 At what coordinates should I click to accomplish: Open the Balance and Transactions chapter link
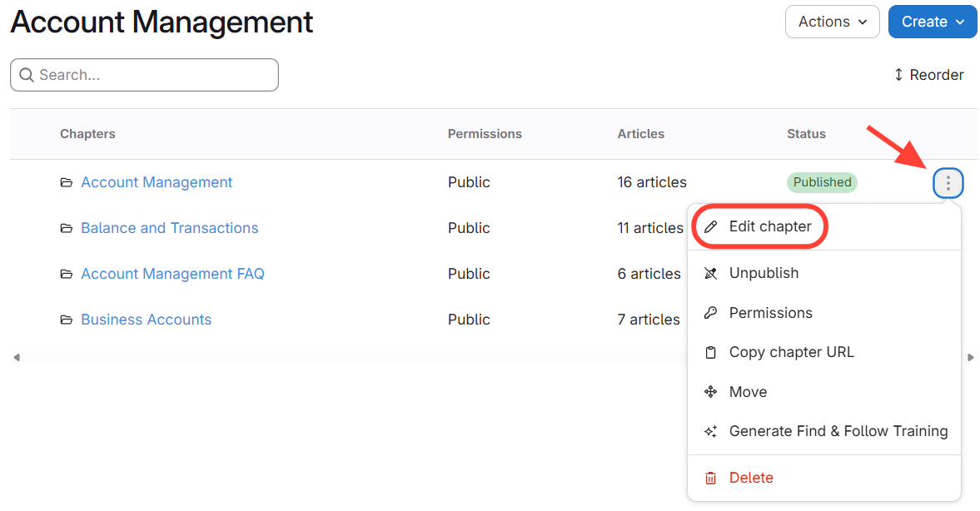169,228
